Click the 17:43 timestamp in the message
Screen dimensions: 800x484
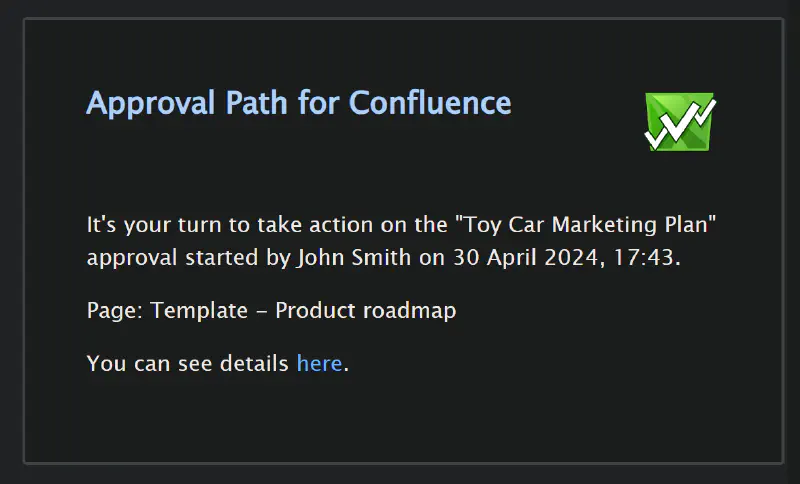[644, 258]
